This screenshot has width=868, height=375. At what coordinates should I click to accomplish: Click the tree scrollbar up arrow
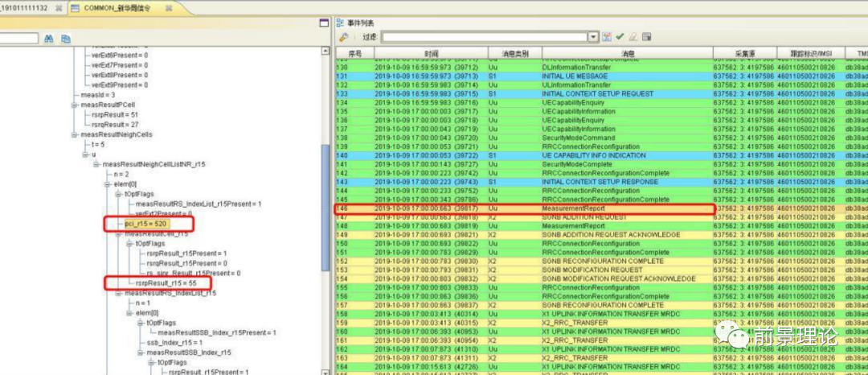point(325,51)
